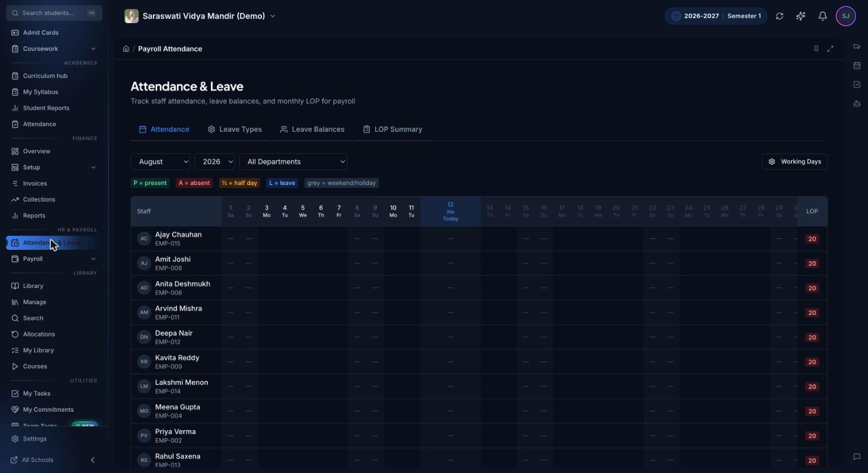Click the home breadcrumb icon
Image resolution: width=868 pixels, height=473 pixels.
tap(126, 49)
